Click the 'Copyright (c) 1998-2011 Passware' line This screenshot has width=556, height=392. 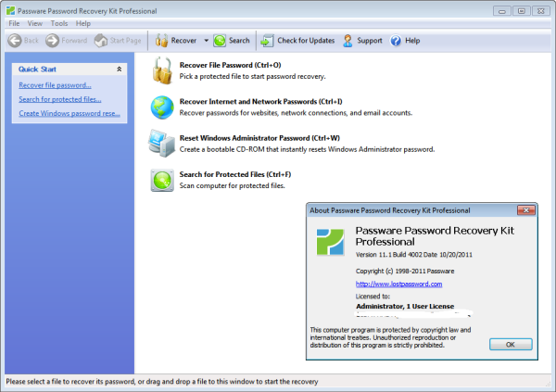click(x=405, y=271)
